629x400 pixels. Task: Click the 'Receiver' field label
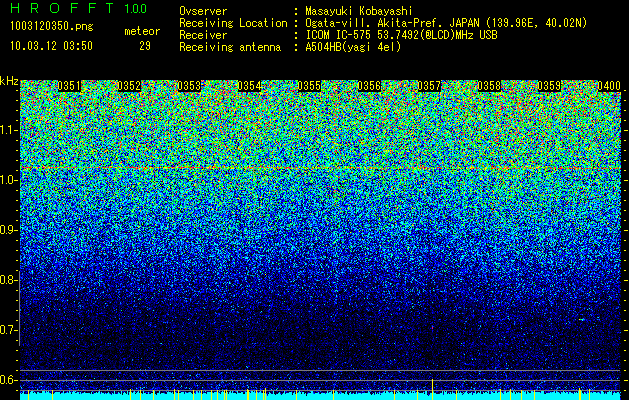(203, 35)
